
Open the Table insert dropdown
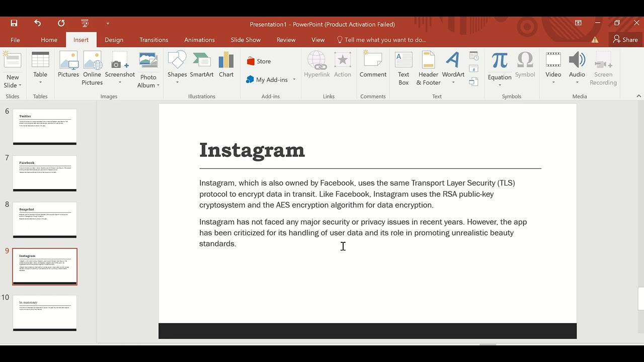tap(40, 68)
